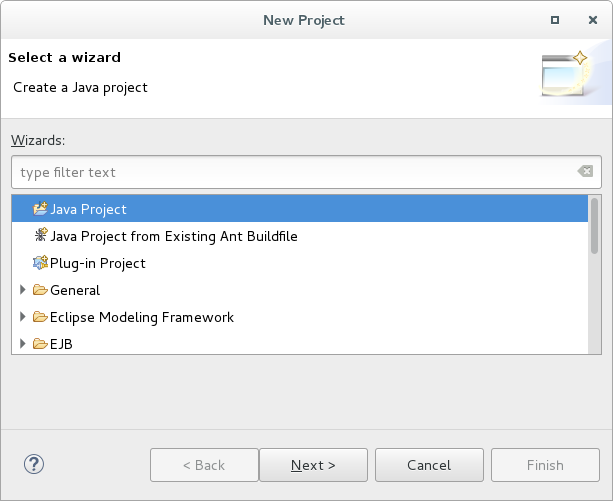The width and height of the screenshot is (613, 501).
Task: Click the General folder icon
Action: pyautogui.click(x=40, y=290)
